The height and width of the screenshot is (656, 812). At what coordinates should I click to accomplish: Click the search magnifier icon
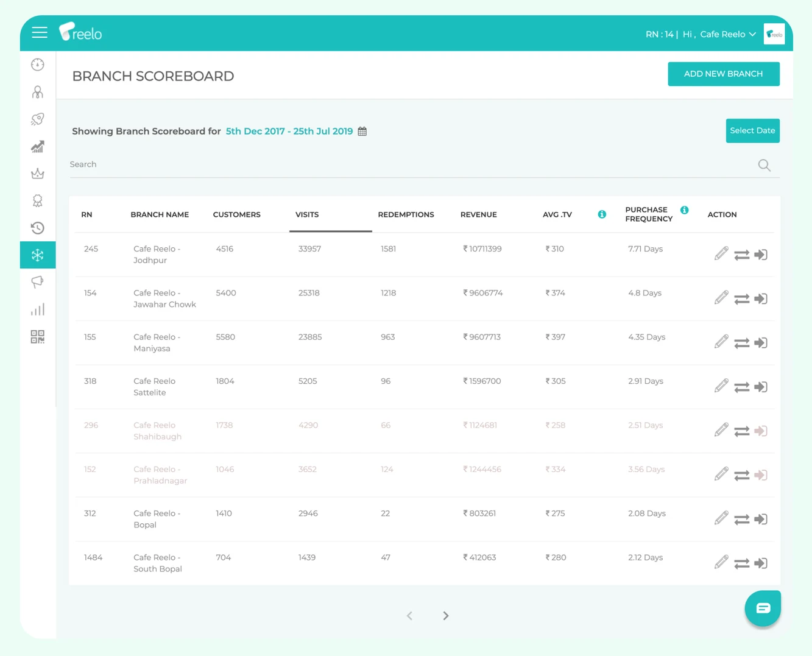(x=764, y=165)
